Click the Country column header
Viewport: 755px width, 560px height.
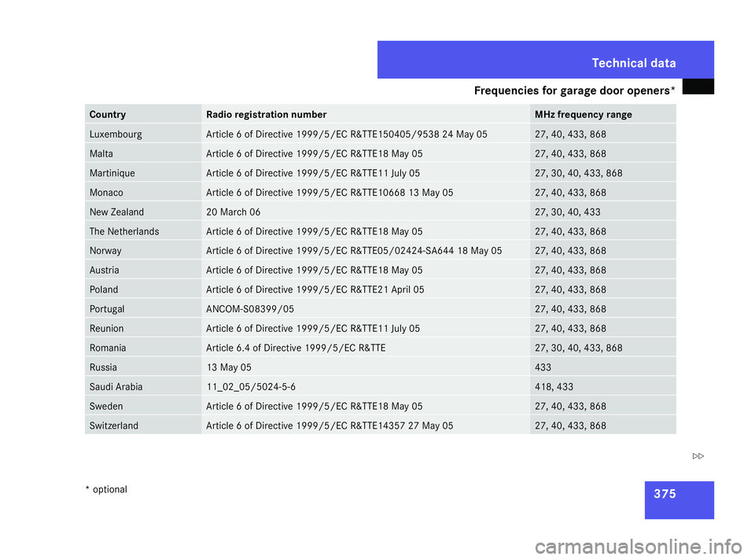tap(143, 114)
